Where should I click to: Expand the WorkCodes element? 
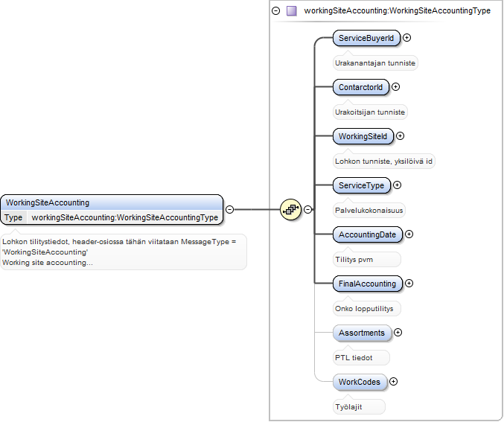[393, 382]
